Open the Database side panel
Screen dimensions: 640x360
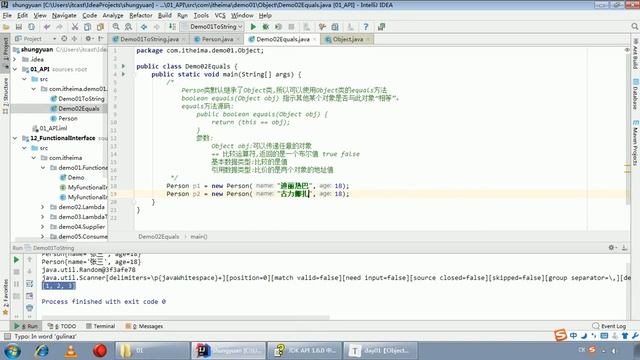click(635, 94)
